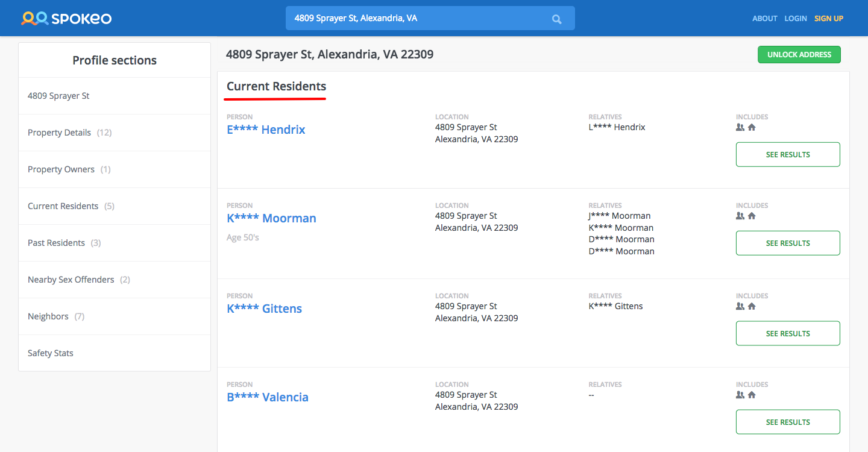Jump to Nearby Sex Offenders section

tap(115, 280)
